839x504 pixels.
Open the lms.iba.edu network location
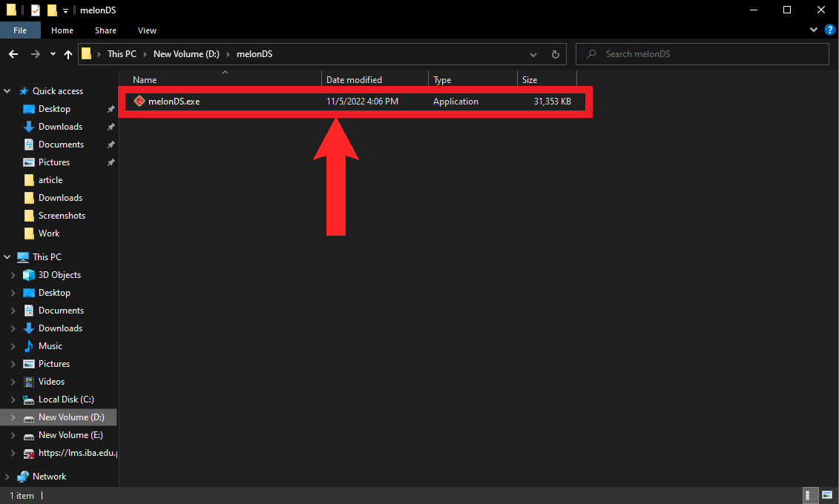pos(77,453)
